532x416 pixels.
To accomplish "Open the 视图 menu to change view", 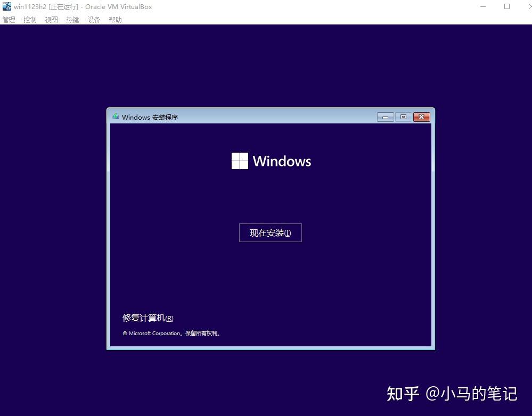I will (51, 20).
